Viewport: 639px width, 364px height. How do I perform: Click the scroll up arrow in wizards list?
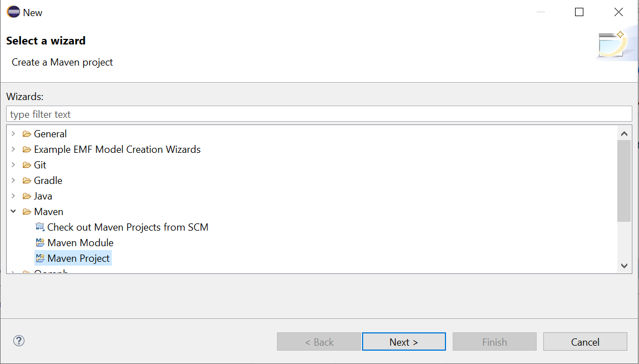[624, 133]
